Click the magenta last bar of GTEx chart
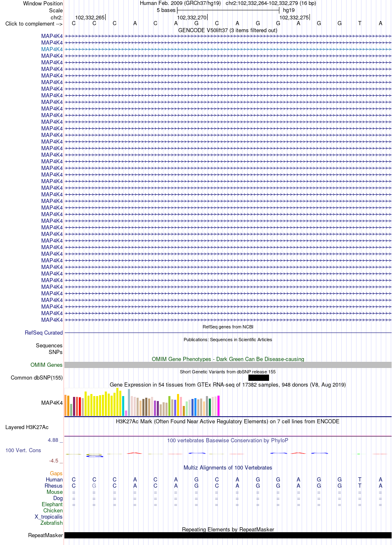The height and width of the screenshot is (545, 392). coord(218,406)
